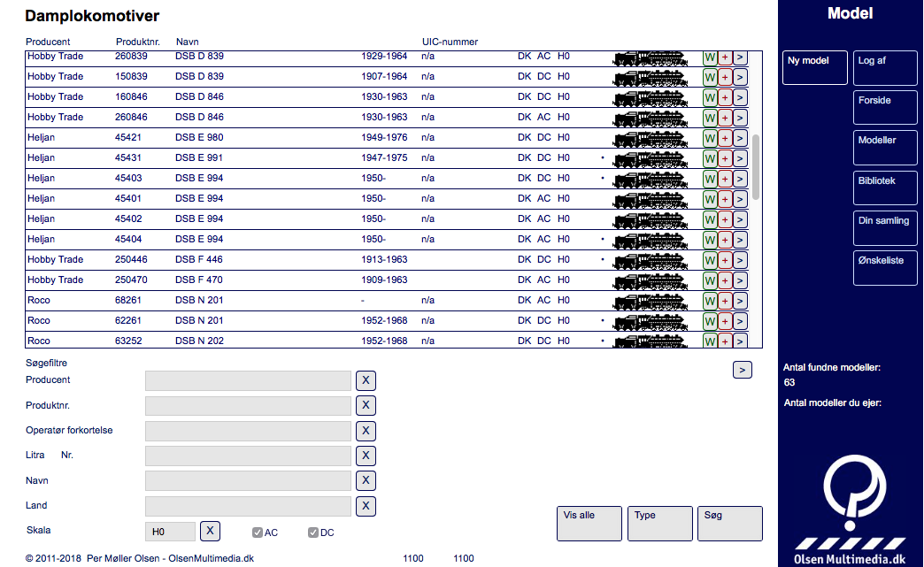Click the green W icon for product 260839

(x=710, y=57)
